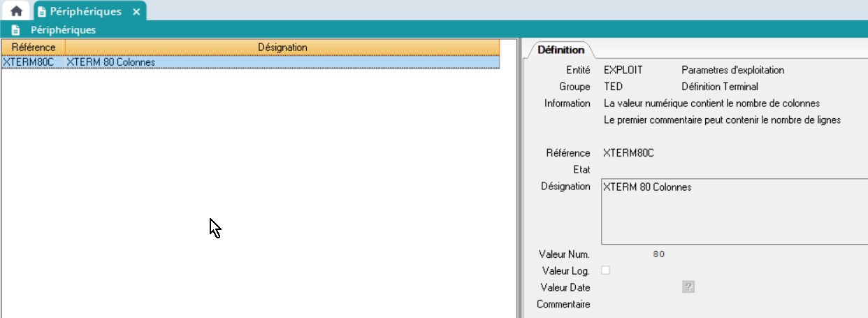Viewport: 868px width, 318px height.
Task: Close the Périphériques tab
Action: pyautogui.click(x=136, y=12)
